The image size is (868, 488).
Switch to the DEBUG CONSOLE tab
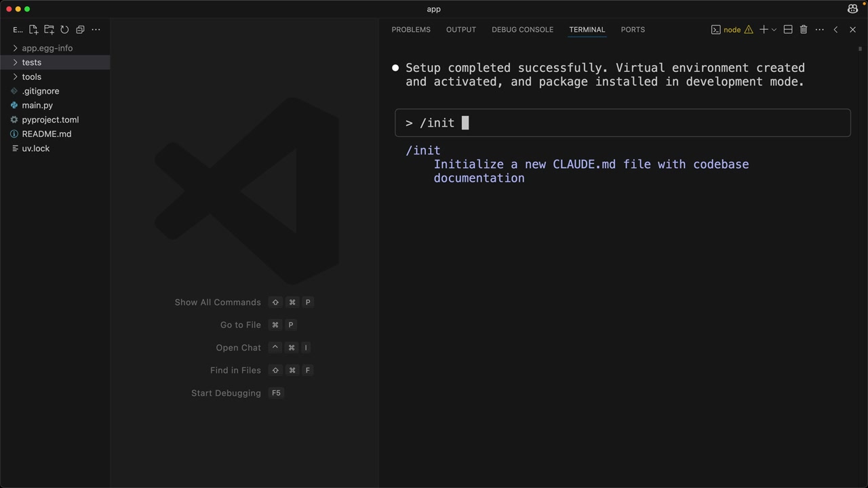pos(522,30)
